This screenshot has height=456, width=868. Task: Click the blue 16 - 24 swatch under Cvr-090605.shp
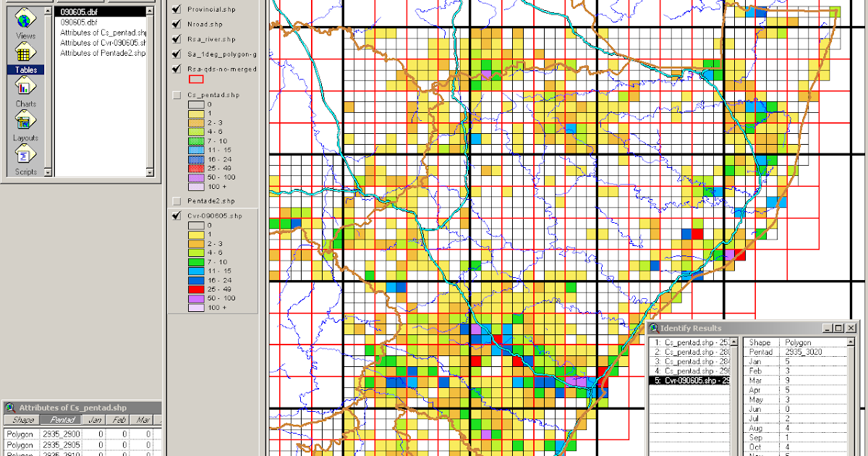point(195,280)
